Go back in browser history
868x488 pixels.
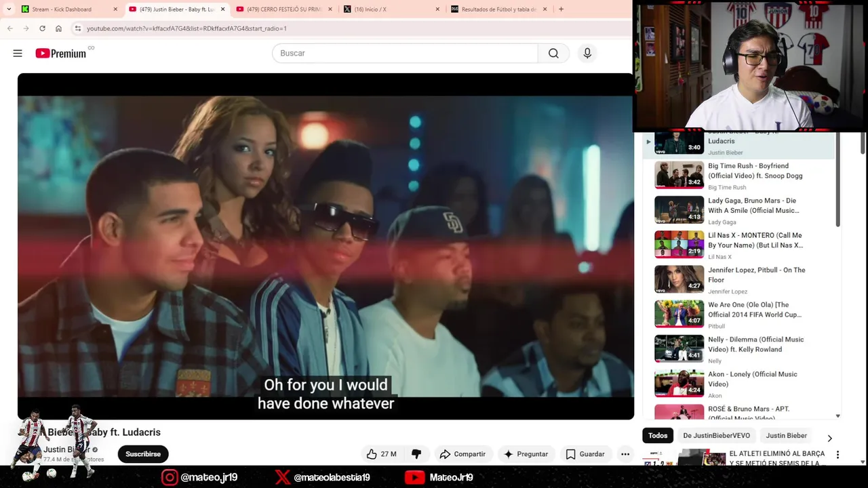click(9, 28)
